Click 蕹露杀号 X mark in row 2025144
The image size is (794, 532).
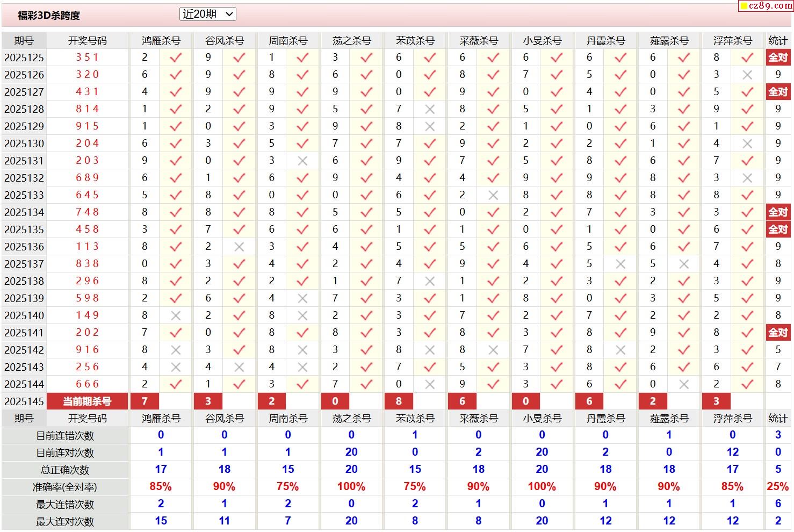(683, 384)
